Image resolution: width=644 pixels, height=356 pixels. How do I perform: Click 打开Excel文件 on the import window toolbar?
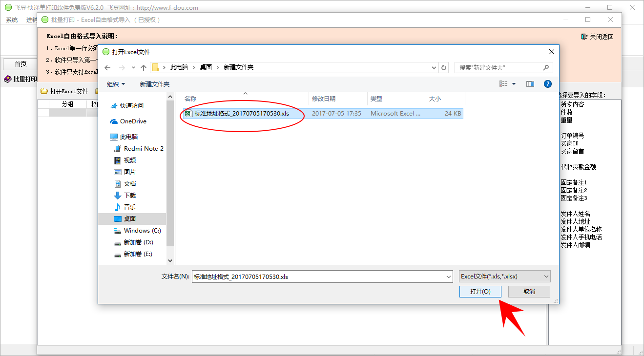click(x=64, y=91)
